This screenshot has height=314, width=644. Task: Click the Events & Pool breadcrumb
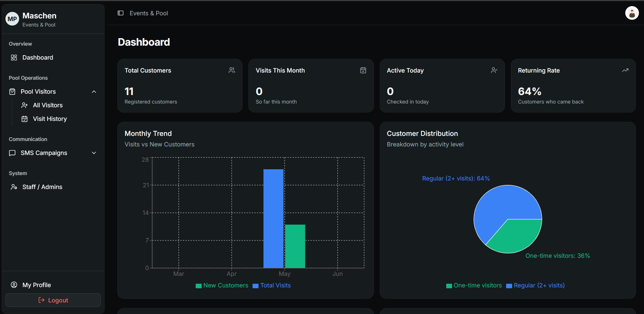[x=149, y=13]
